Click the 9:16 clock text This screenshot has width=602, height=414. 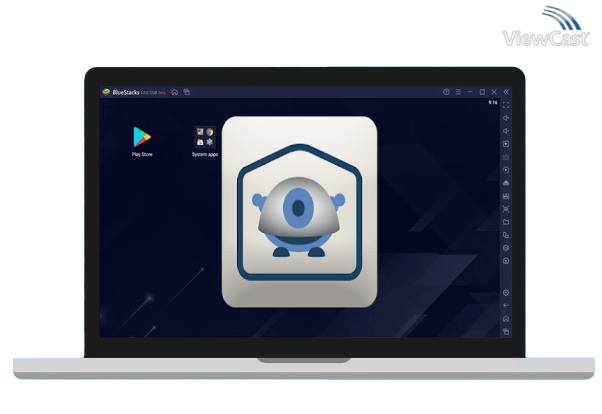tap(493, 103)
